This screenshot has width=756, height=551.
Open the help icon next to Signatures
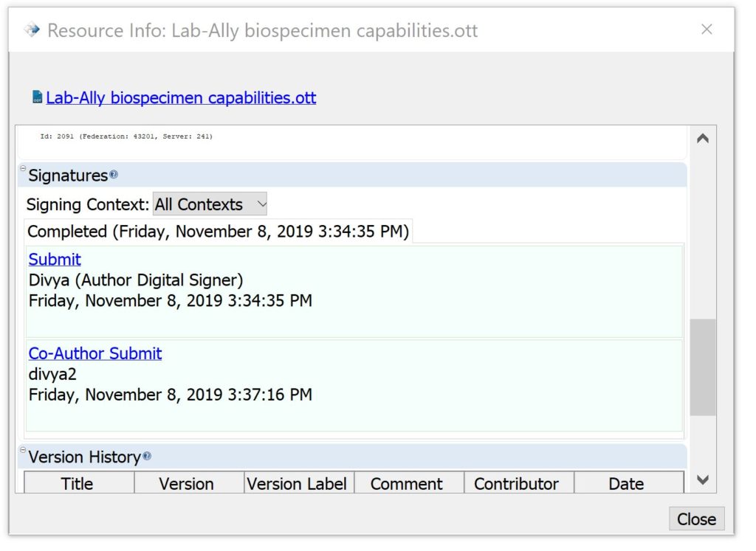[x=114, y=176]
